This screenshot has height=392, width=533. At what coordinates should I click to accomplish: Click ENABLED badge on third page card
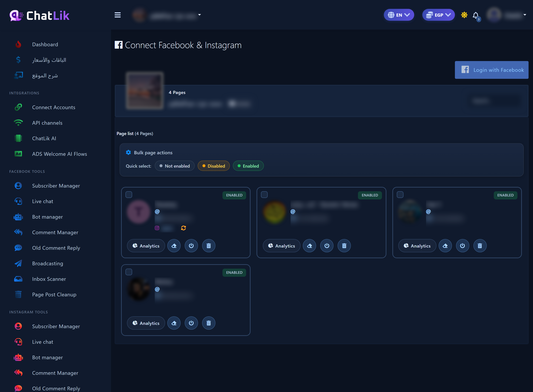click(505, 195)
